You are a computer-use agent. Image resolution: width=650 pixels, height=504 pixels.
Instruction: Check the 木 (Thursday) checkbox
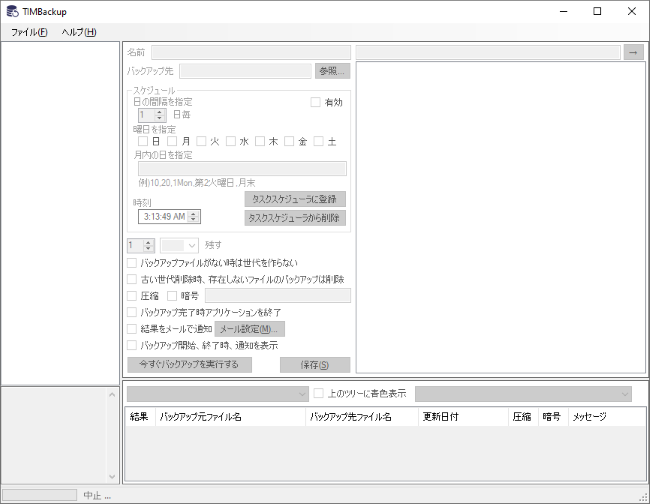[x=260, y=141]
